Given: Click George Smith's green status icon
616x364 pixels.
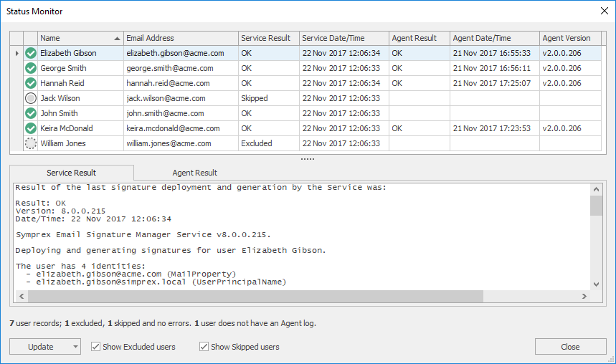Looking at the screenshot, I should click(30, 68).
